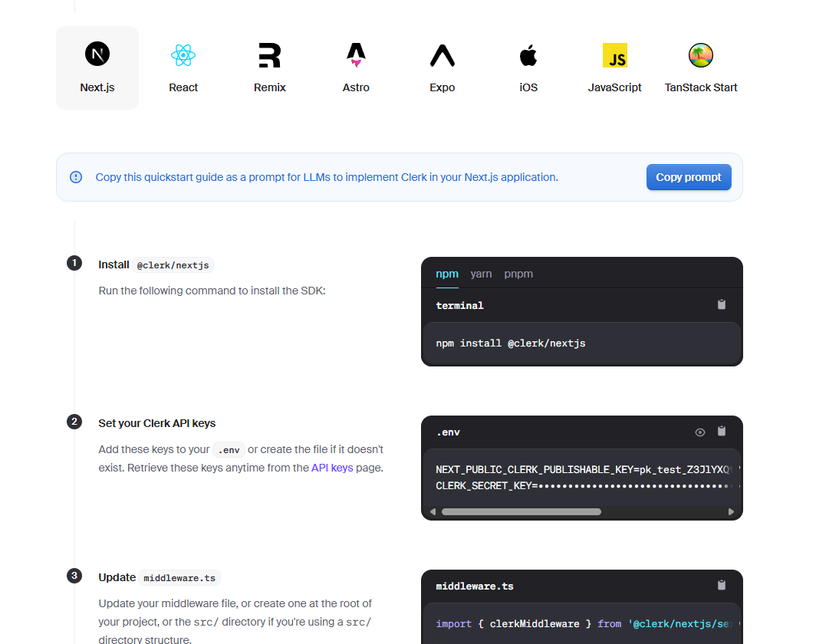Click the 'npm install @clerk/nextjs' command text
The height and width of the screenshot is (644, 839).
(511, 343)
